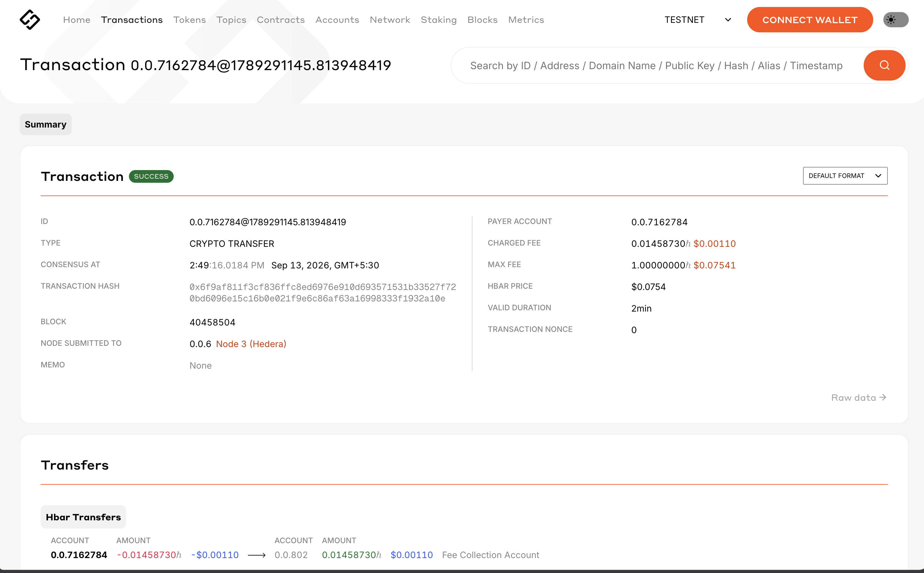Go to the Blocks page
Viewport: 924px width, 573px height.
(x=482, y=20)
